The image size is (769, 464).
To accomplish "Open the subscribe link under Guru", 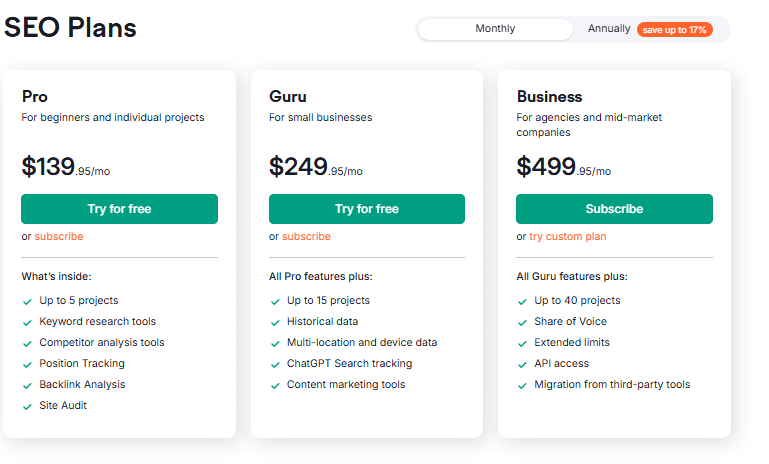I will 307,236.
